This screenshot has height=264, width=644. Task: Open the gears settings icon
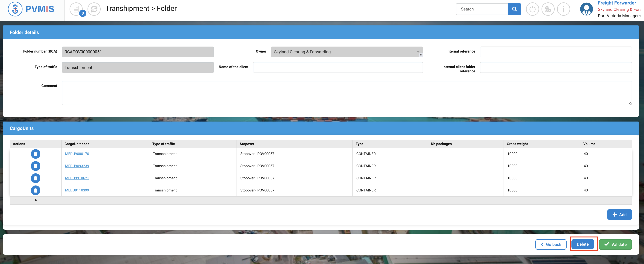[548, 9]
